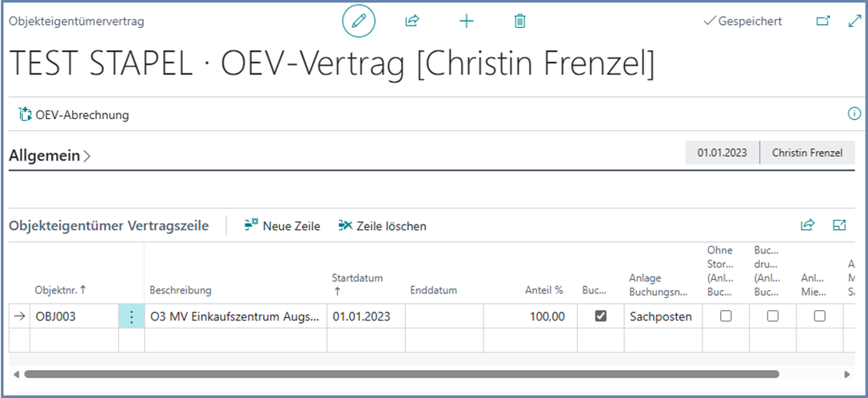Screen dimensions: 868x398
Task: Open the OEV-Abrechnung action
Action: tap(74, 115)
